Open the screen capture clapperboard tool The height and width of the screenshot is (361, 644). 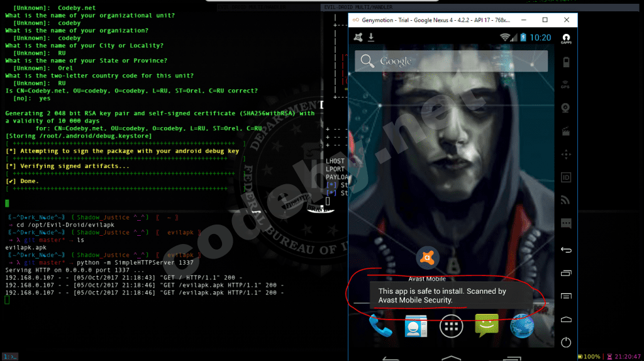click(x=565, y=131)
